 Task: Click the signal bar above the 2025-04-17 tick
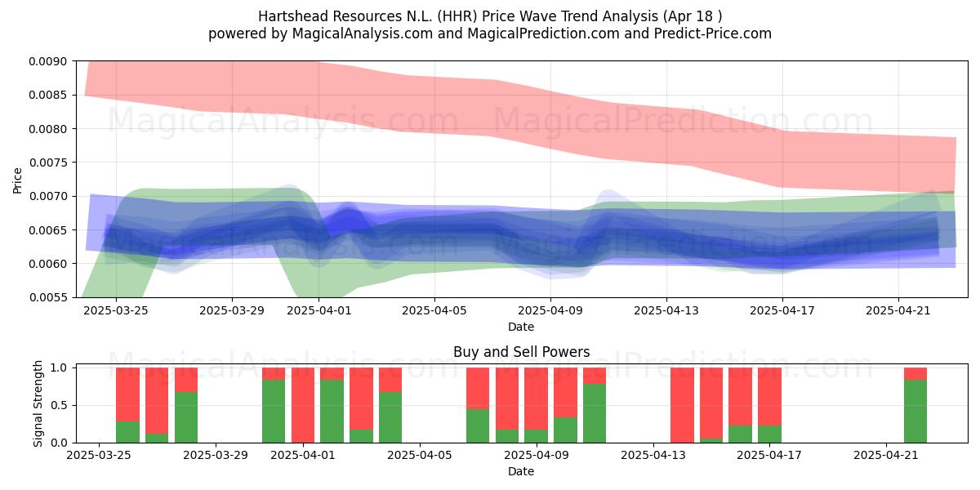click(769, 405)
